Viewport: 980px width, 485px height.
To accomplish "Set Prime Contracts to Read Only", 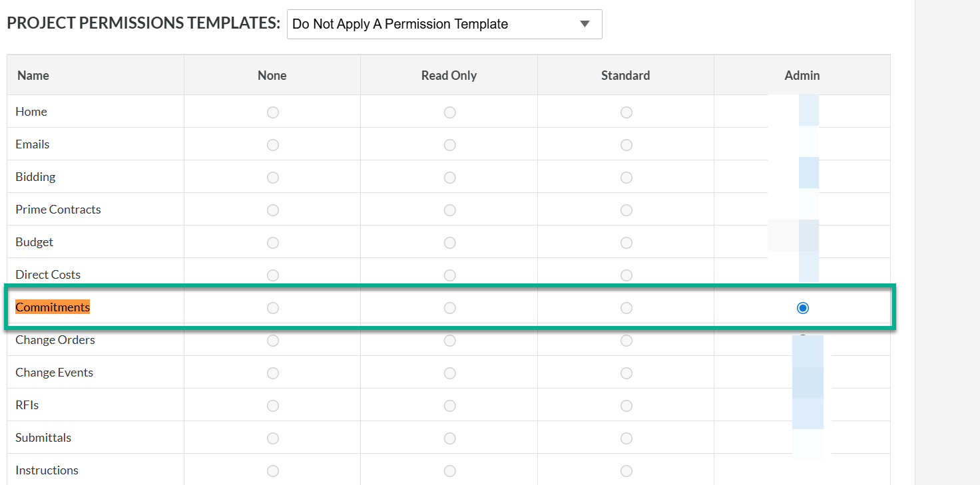I will coord(450,210).
